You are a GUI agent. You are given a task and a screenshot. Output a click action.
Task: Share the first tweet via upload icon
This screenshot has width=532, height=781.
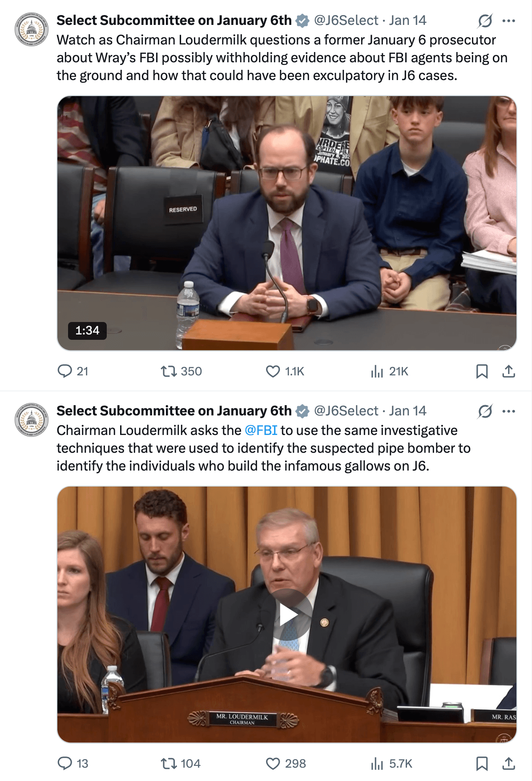(508, 371)
